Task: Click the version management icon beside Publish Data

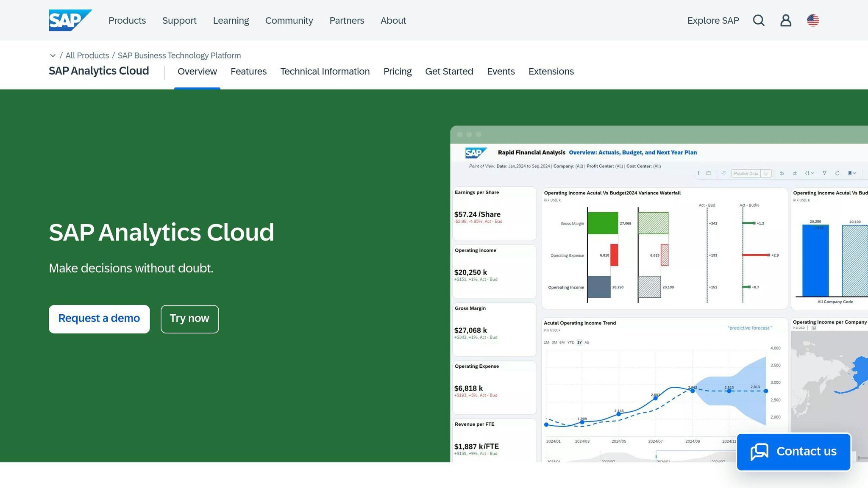Action: pyautogui.click(x=724, y=173)
